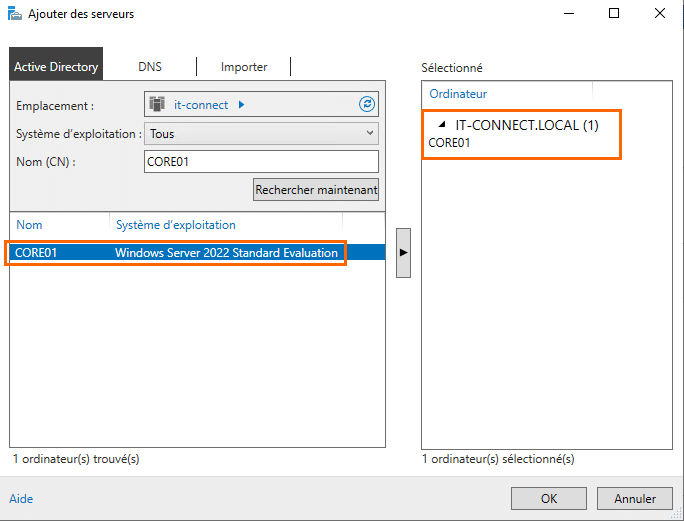Collapse the IT-CONNECT.LOCAL (1) group

coord(442,125)
